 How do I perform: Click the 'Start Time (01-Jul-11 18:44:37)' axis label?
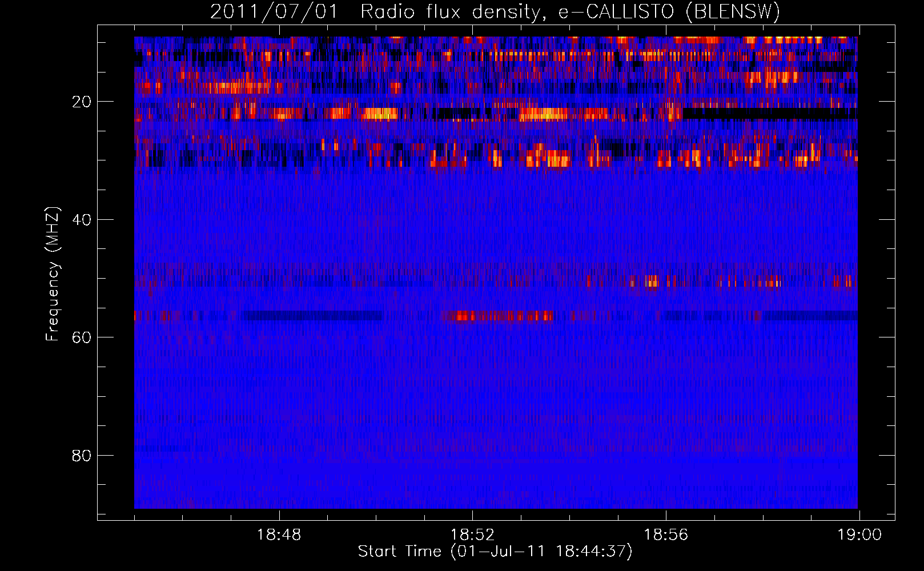click(495, 552)
